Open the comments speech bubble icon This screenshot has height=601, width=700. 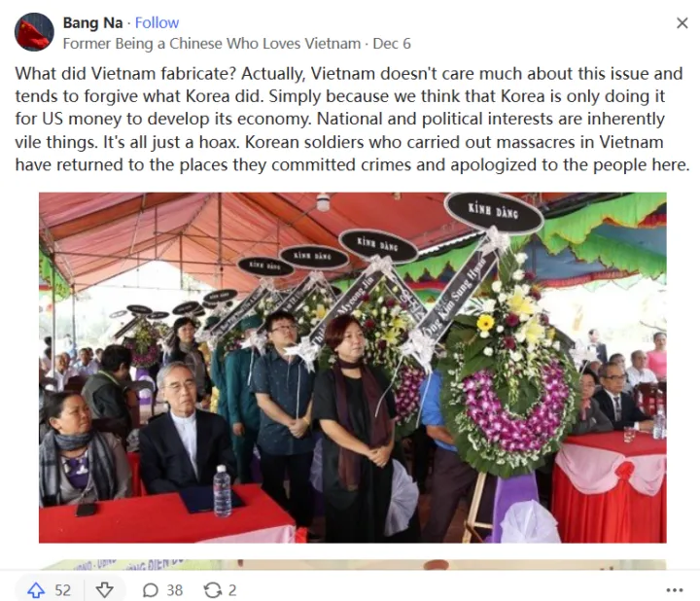coord(150,590)
